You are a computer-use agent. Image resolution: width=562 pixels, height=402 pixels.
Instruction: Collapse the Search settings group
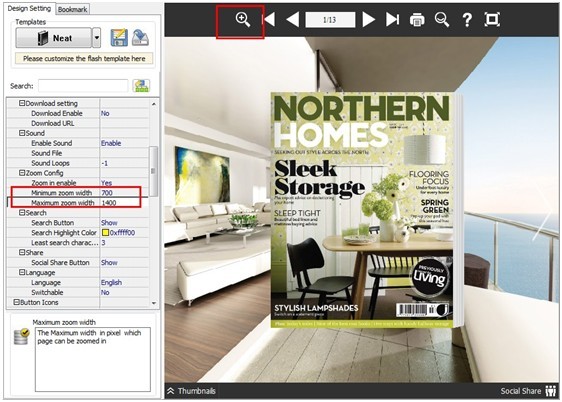coord(22,212)
